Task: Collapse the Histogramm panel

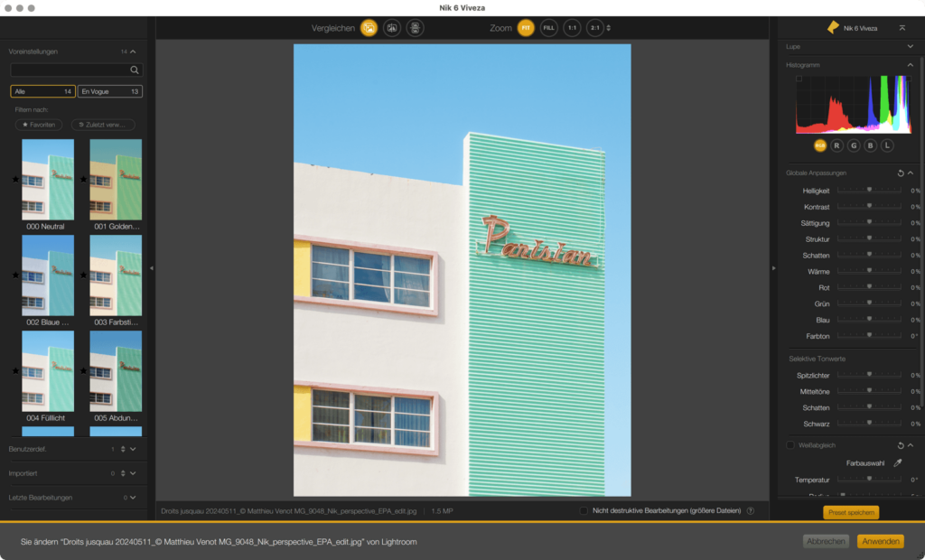Action: tap(911, 65)
